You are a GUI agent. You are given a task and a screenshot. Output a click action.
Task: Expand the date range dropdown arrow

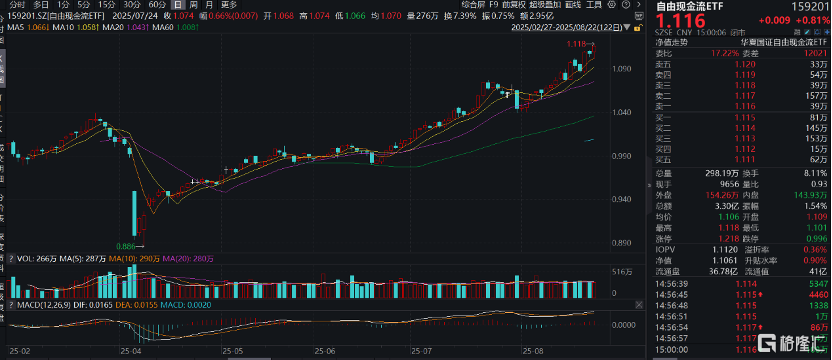pos(627,27)
